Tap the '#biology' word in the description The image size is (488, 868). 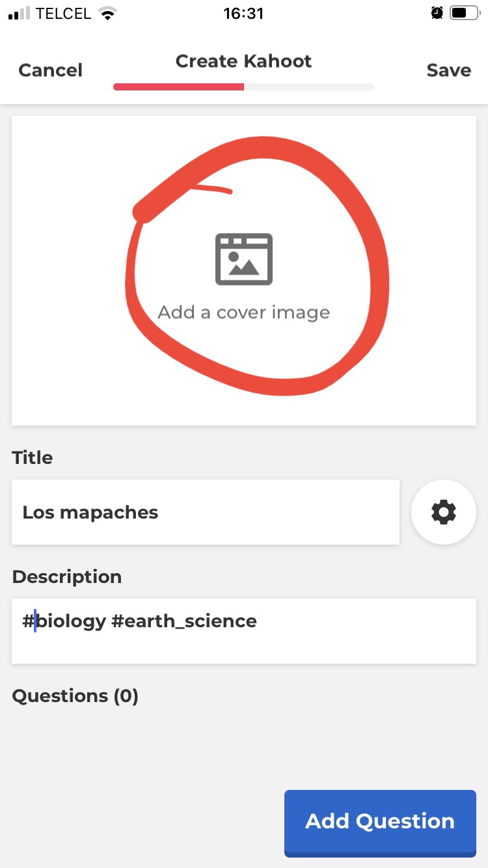(64, 621)
